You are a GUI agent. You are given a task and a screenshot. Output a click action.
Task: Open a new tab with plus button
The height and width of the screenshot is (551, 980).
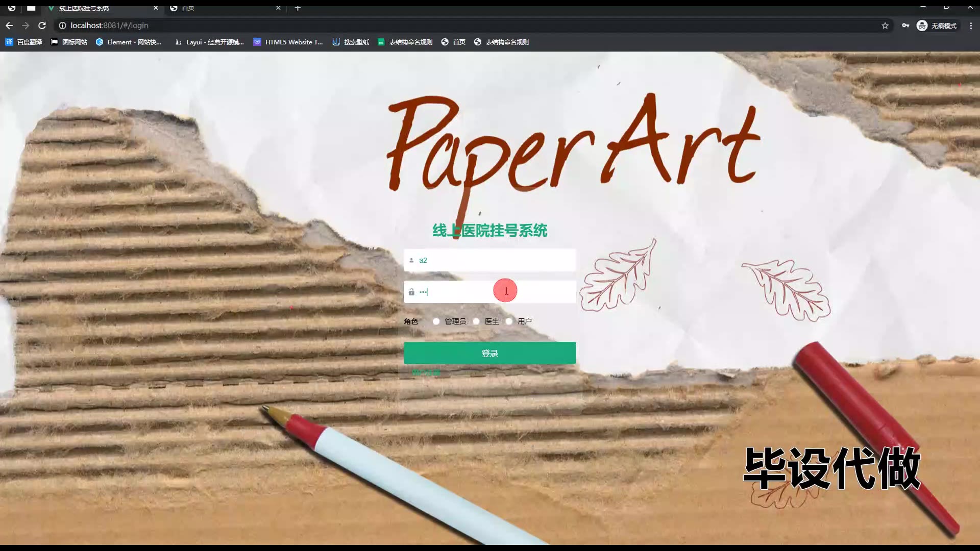(x=298, y=8)
